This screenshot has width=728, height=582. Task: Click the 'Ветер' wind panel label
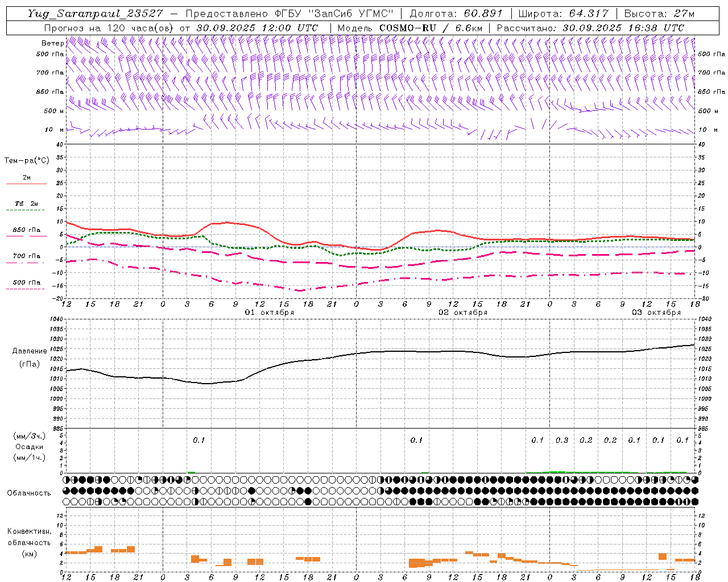coord(52,43)
